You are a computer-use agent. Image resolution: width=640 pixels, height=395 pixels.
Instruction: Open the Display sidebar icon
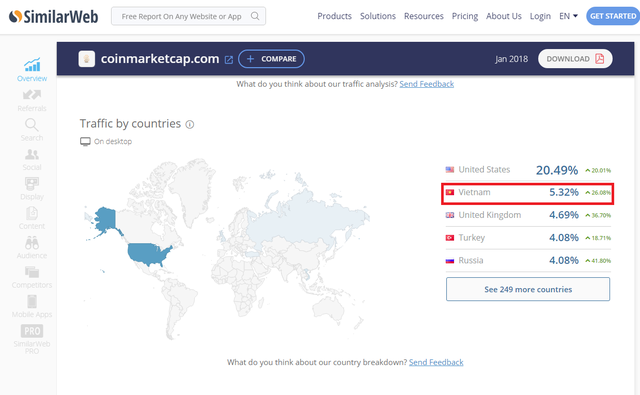coord(32,184)
